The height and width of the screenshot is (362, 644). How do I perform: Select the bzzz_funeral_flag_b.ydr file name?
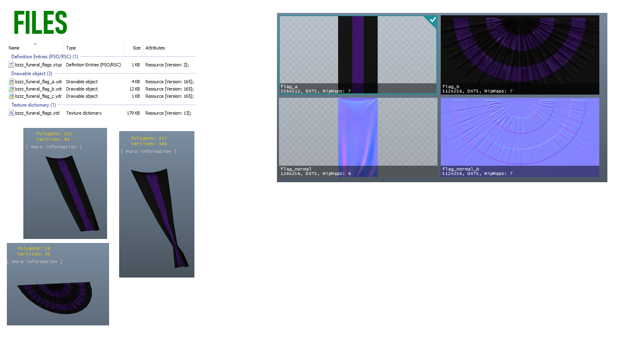pyautogui.click(x=39, y=89)
